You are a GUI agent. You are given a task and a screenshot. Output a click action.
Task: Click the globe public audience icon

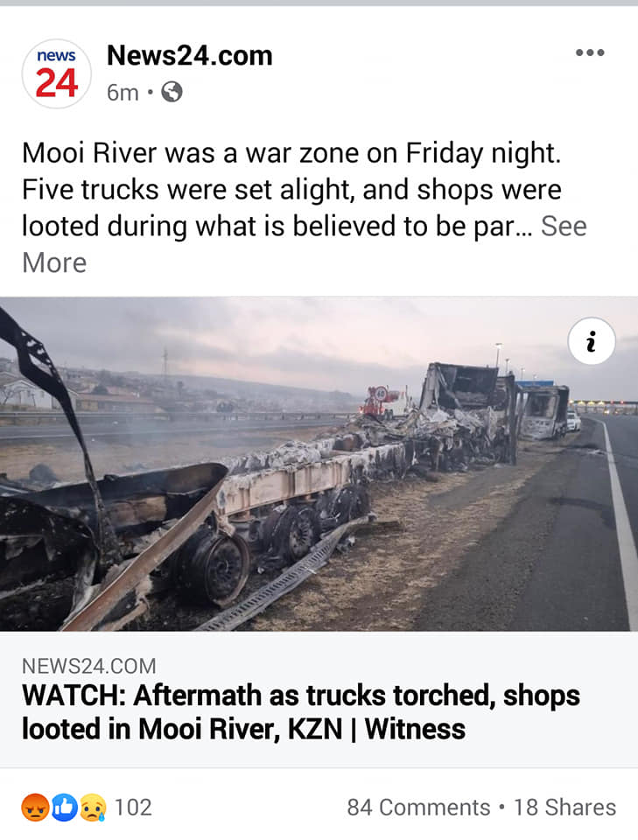172,92
